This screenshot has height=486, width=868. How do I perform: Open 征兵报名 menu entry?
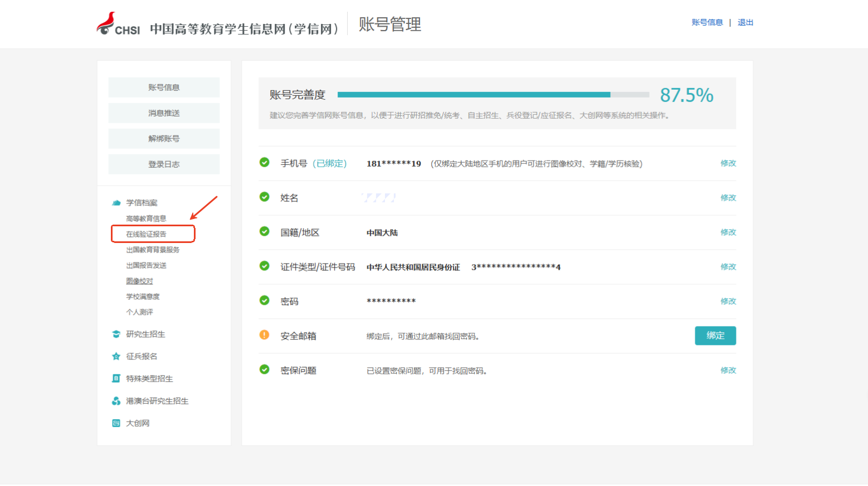142,357
